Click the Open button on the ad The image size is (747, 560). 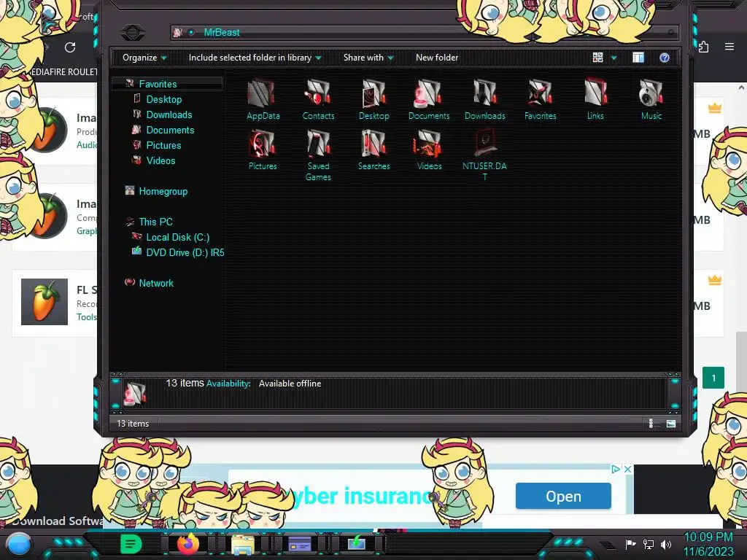pos(563,496)
